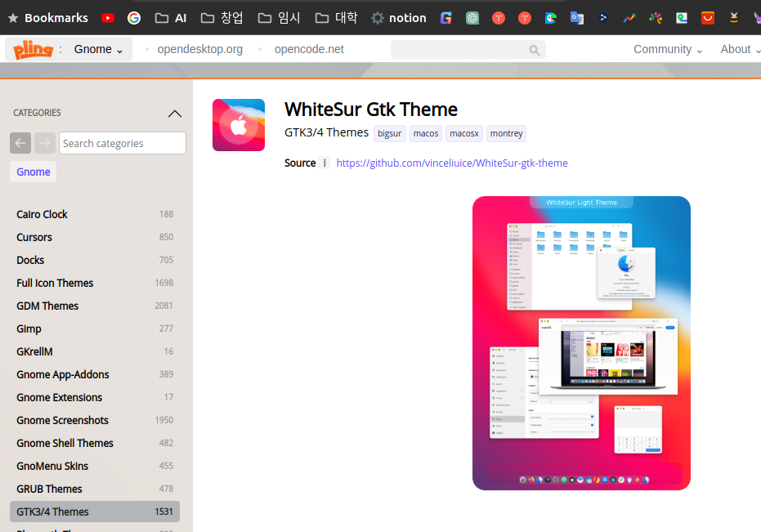The image size is (761, 532).
Task: Click the dark hexagon share bookmark icon
Action: click(603, 18)
